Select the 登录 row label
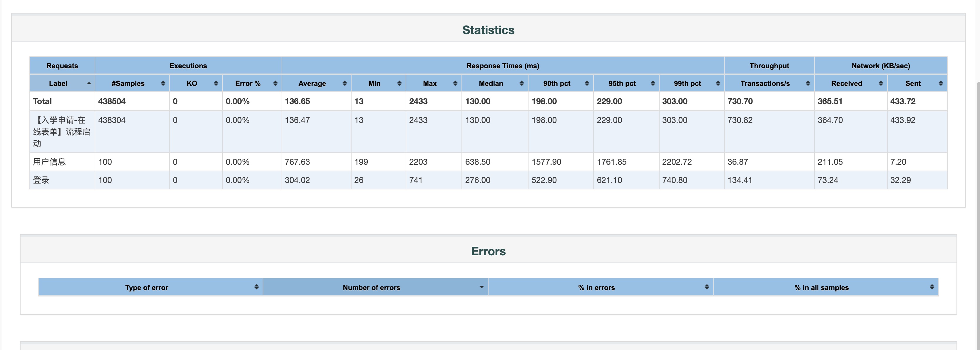Screen dimensions: 980x350 41,180
